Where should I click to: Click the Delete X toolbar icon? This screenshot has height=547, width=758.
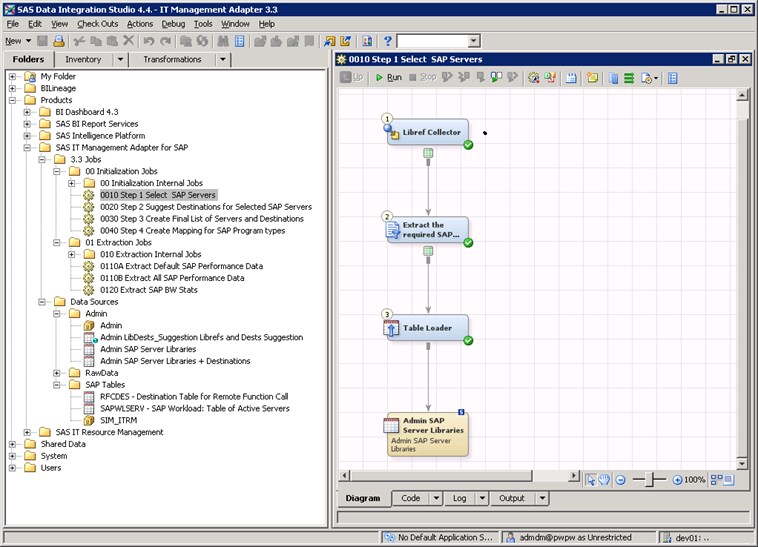click(x=128, y=41)
